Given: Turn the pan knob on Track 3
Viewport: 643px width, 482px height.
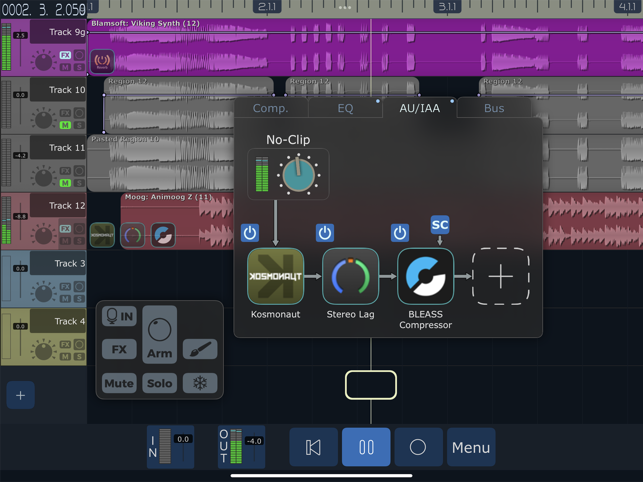Looking at the screenshot, I should (43, 293).
